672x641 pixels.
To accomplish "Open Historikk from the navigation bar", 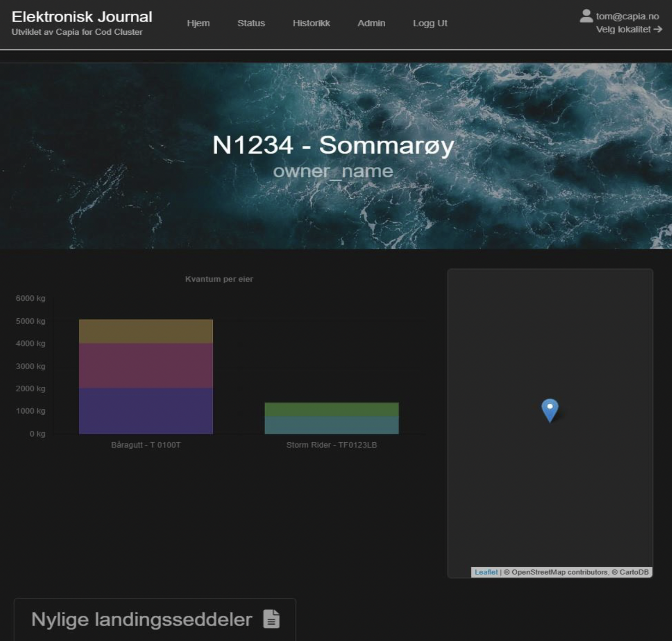I will tap(311, 23).
